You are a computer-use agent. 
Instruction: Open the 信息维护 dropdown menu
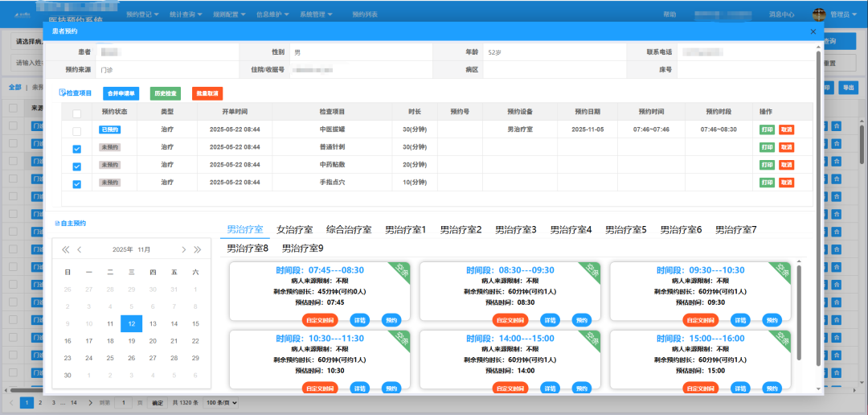(272, 14)
